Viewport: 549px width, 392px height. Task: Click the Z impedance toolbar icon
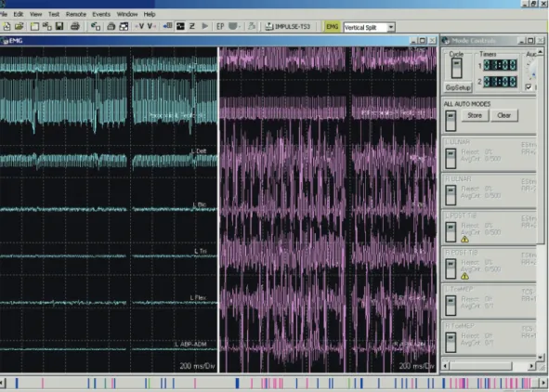click(192, 26)
